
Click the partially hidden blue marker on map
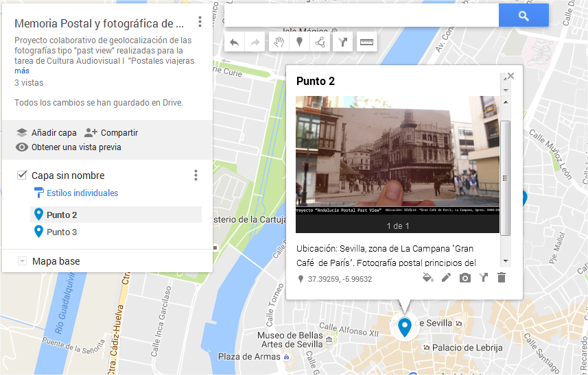[524, 198]
